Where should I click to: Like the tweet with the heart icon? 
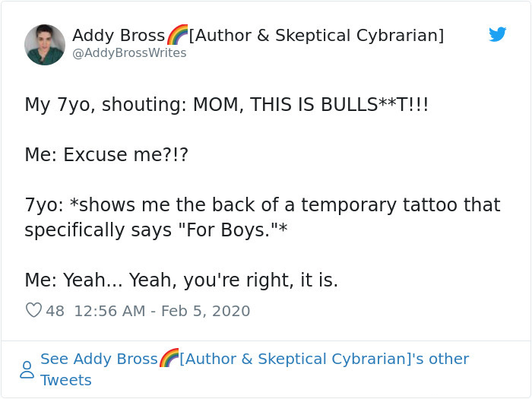(33, 311)
